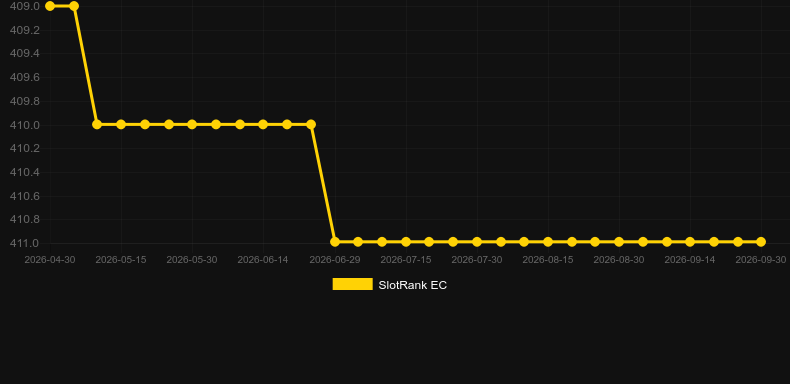Click the data point at 2026-06-29
The image size is (790, 384).
335,242
